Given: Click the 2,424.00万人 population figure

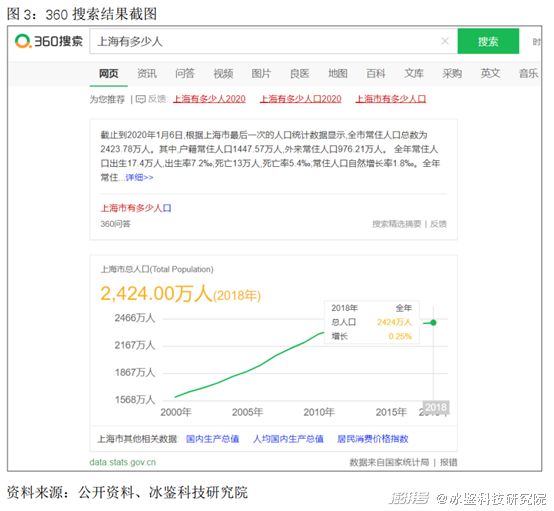Looking at the screenshot, I should [156, 294].
